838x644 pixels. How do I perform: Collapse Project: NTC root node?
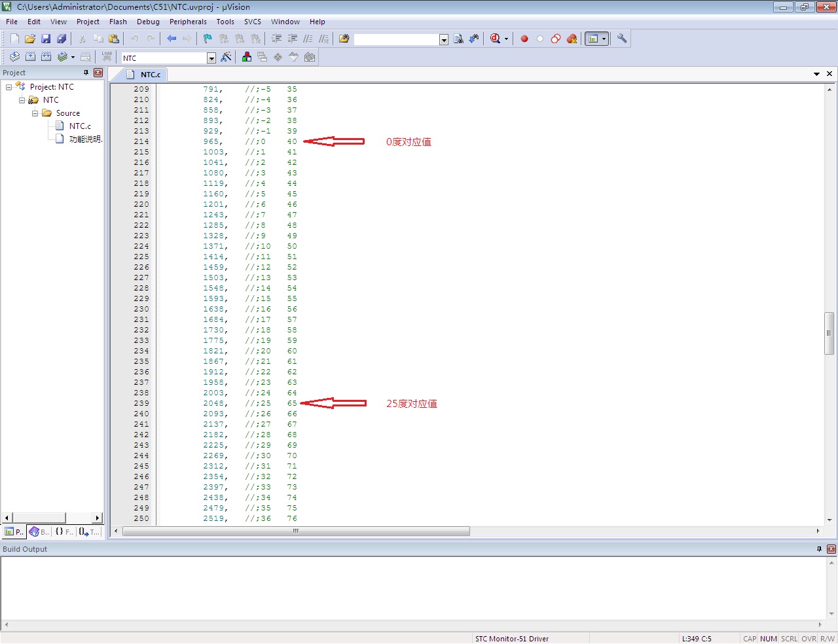click(9, 87)
